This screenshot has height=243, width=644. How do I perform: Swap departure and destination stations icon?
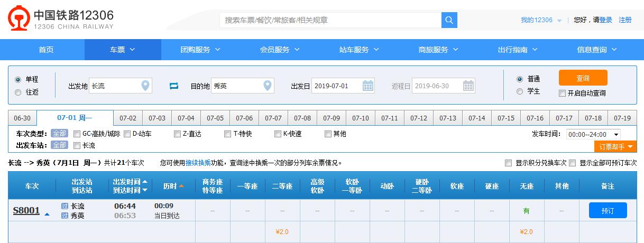[174, 86]
